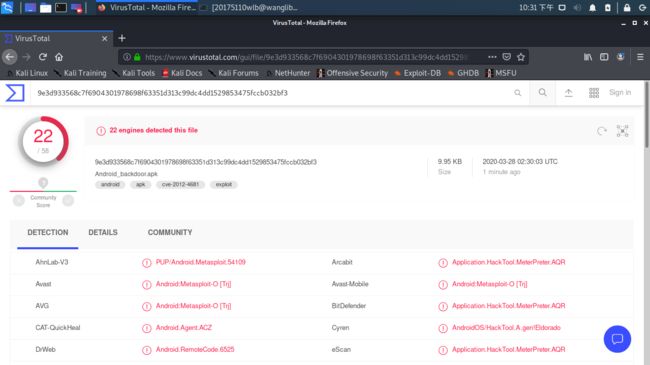Switch to terminal window in taskbar
Viewport: 650px width, 365px height.
250,7
